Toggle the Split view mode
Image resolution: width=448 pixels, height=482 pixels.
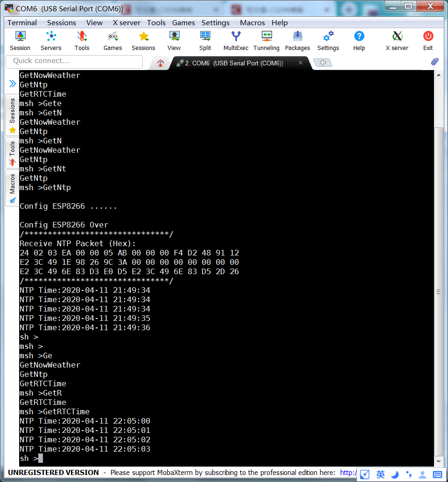pyautogui.click(x=205, y=40)
